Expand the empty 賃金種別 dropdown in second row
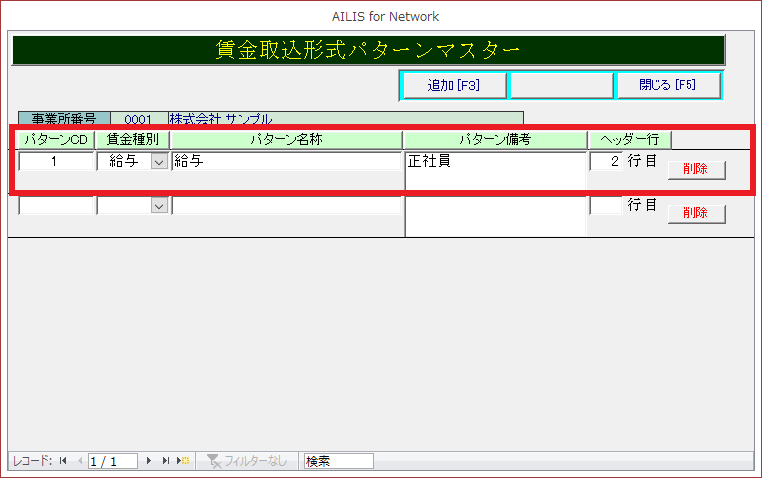This screenshot has height=478, width=762. coord(158,205)
